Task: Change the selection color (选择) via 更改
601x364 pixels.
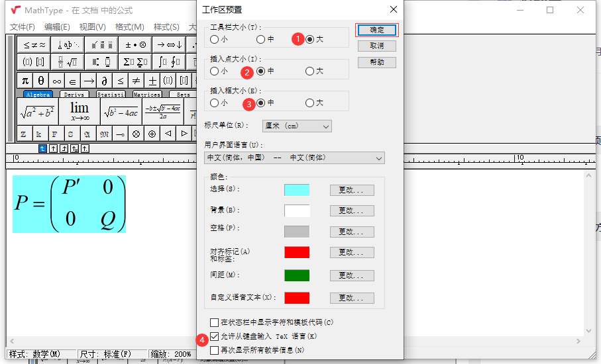Action: [x=352, y=190]
